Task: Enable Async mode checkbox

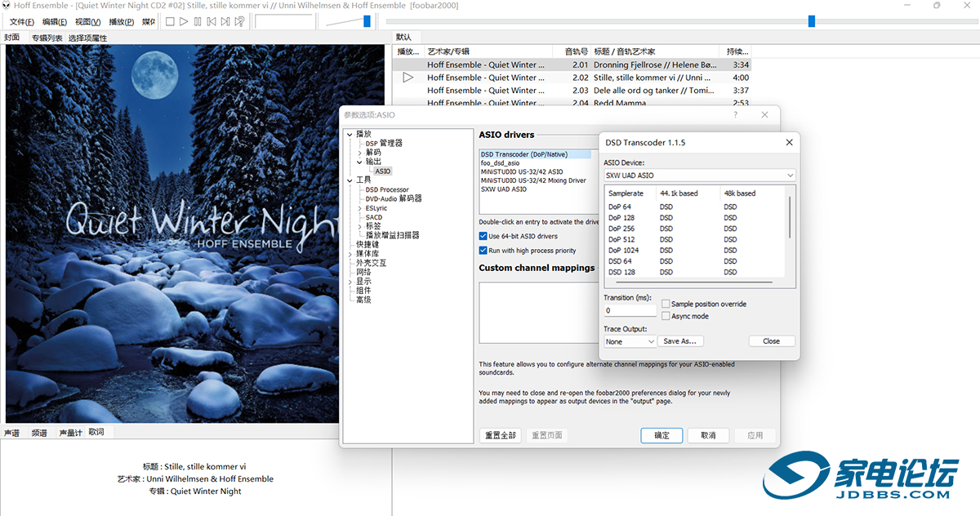Action: (x=666, y=316)
